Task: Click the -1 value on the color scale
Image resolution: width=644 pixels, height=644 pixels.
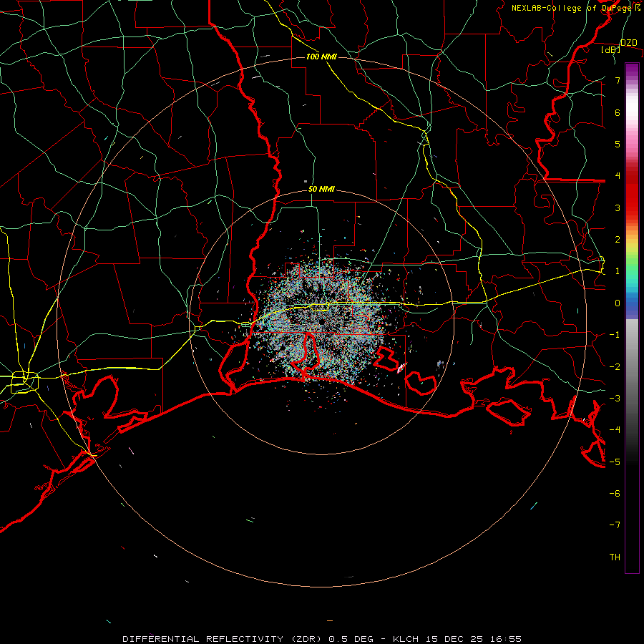Action: click(x=615, y=335)
